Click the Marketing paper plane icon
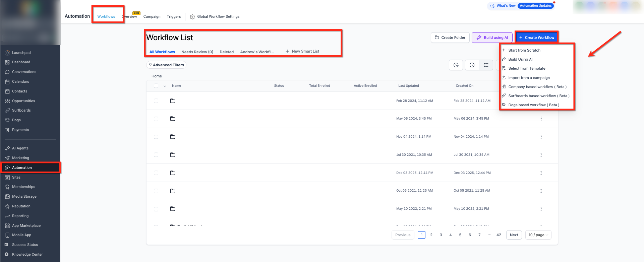The width and height of the screenshot is (644, 262). (7, 158)
